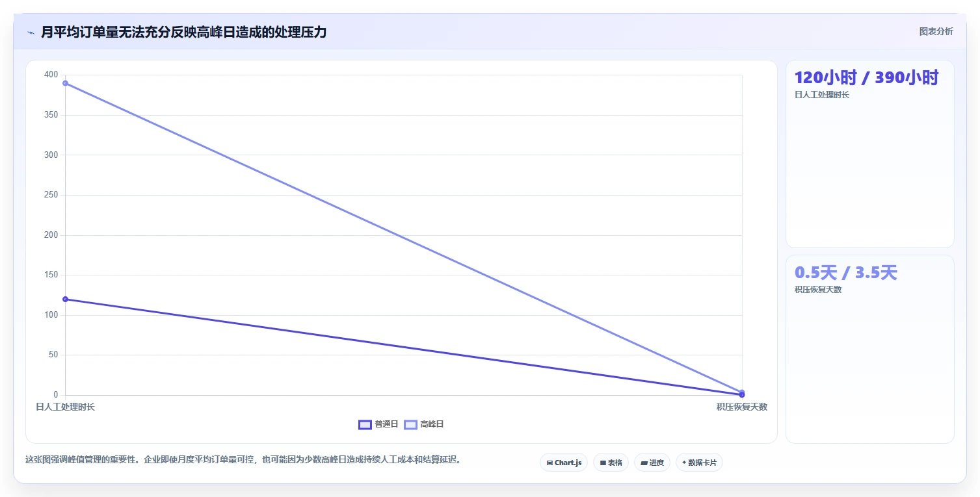Click the 数据卡片 tag chip
The image size is (980, 497).
tap(699, 463)
